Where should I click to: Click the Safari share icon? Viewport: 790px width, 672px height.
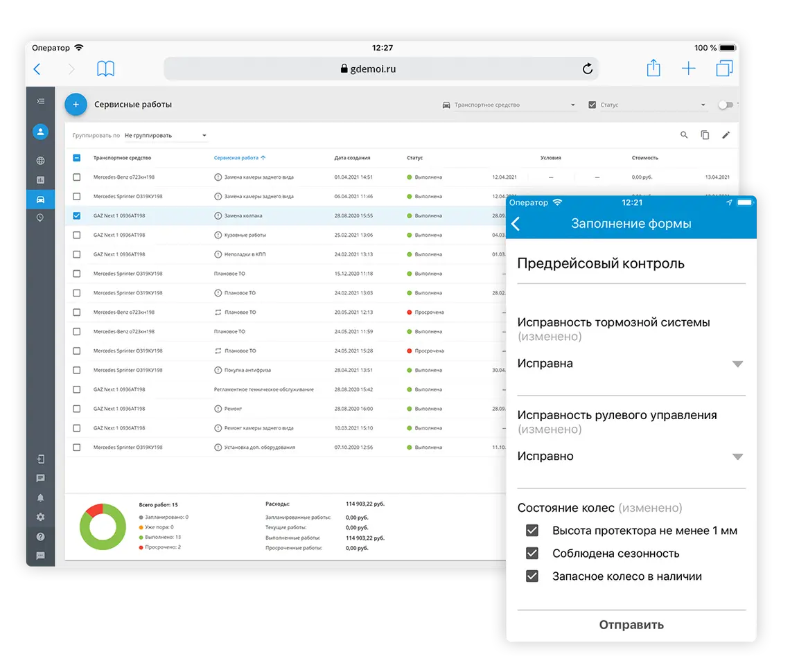[653, 69]
